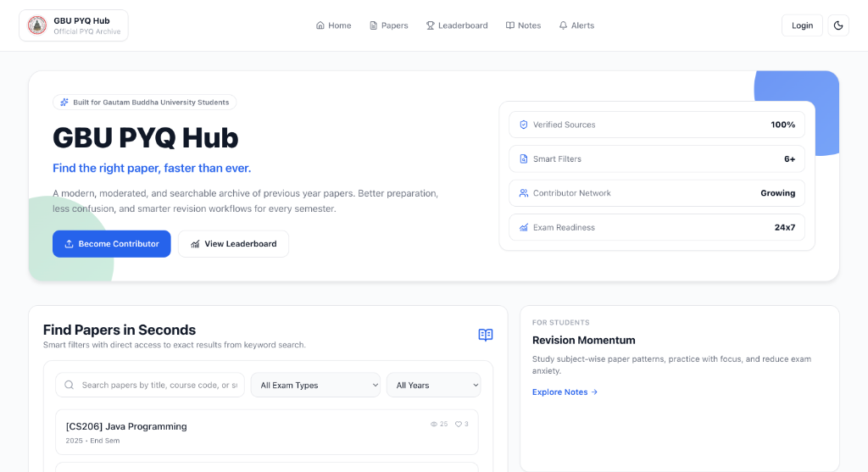Image resolution: width=868 pixels, height=472 pixels.
Task: Click the "Revision Momentum" heading
Action: pos(583,341)
